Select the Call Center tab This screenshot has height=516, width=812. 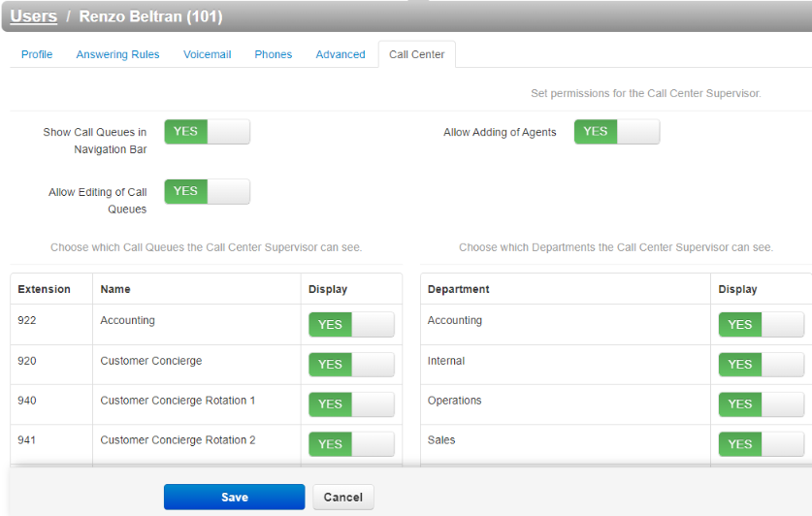pos(417,54)
